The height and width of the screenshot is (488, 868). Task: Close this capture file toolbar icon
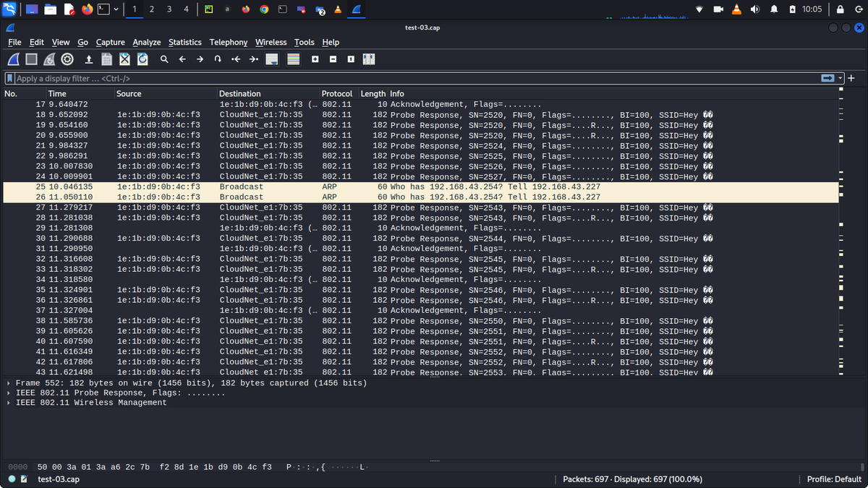[x=124, y=59]
